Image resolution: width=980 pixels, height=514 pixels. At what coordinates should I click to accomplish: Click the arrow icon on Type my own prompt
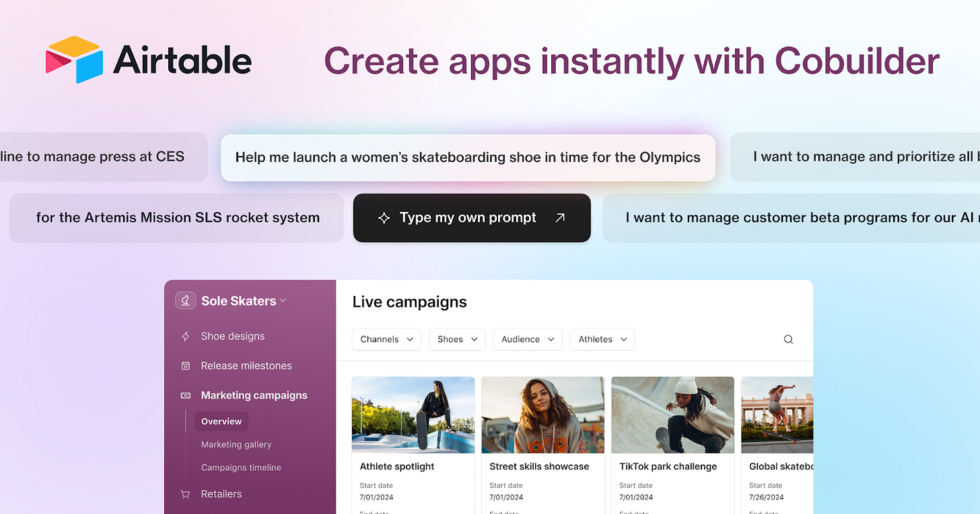point(559,218)
